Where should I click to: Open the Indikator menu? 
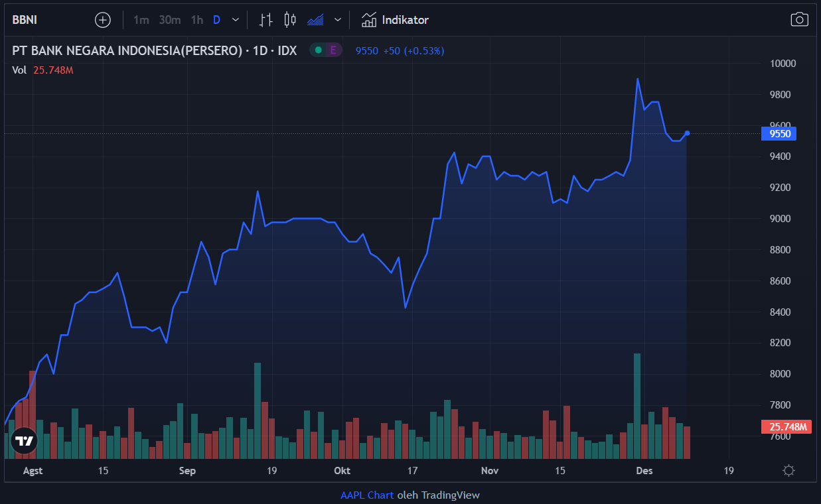[395, 20]
